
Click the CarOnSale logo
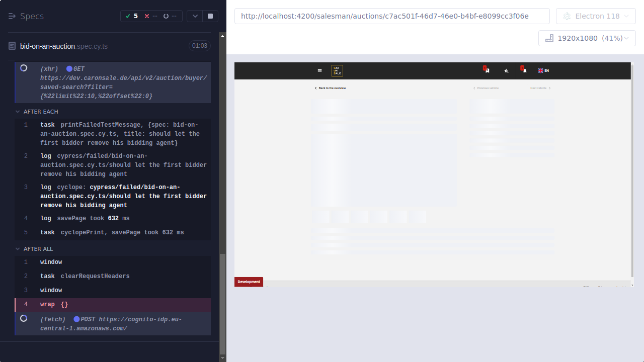coord(337,70)
